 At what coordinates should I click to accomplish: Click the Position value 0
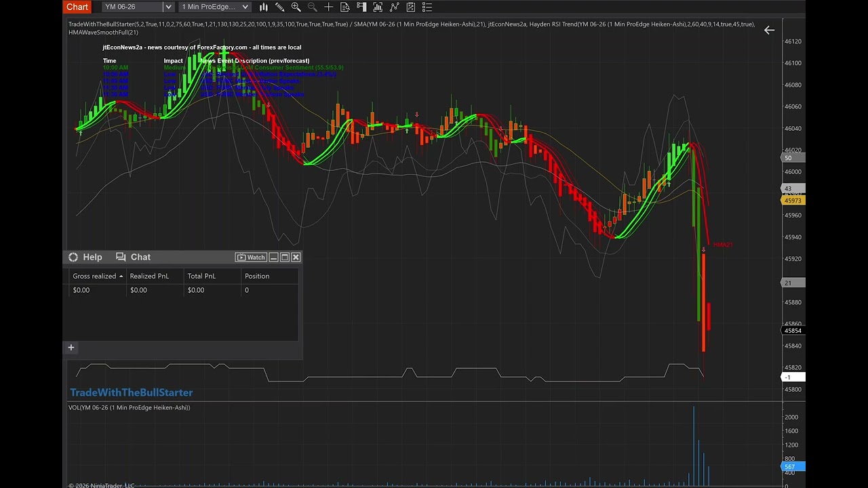coord(247,290)
